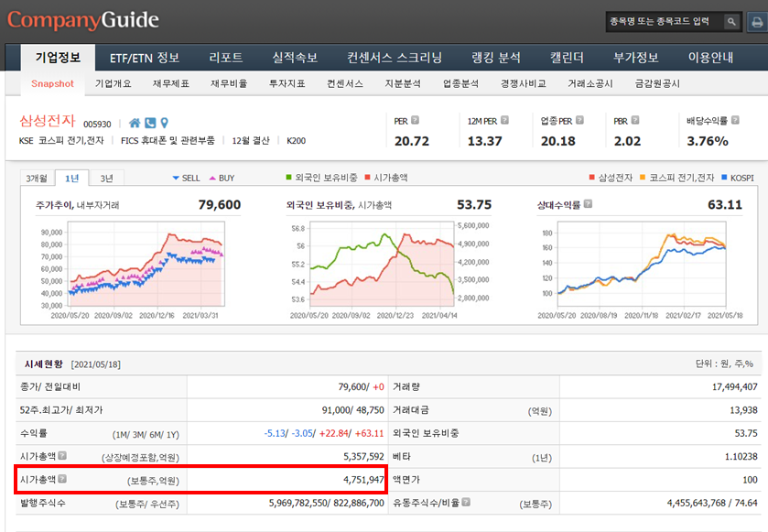The image size is (768, 532).
Task: Open the 랭킹 분석 menu
Action: pos(495,58)
